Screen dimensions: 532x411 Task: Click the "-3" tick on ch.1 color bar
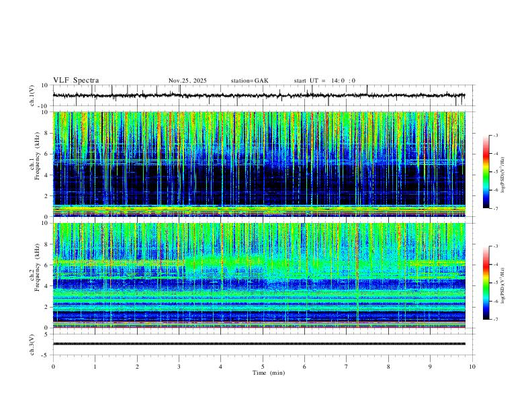point(496,135)
